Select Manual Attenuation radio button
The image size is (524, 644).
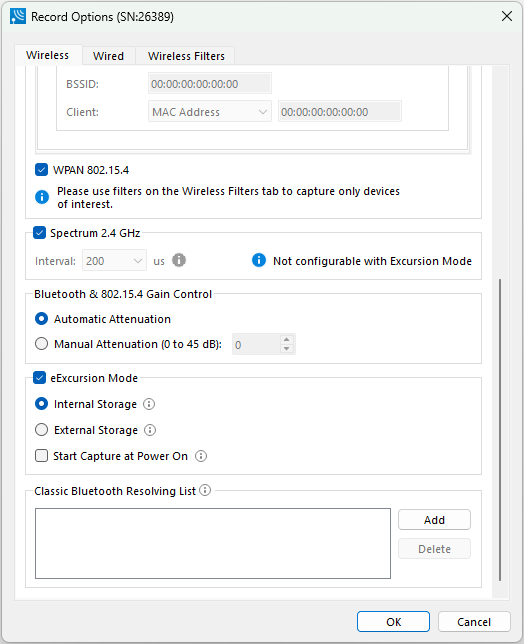tap(41, 344)
